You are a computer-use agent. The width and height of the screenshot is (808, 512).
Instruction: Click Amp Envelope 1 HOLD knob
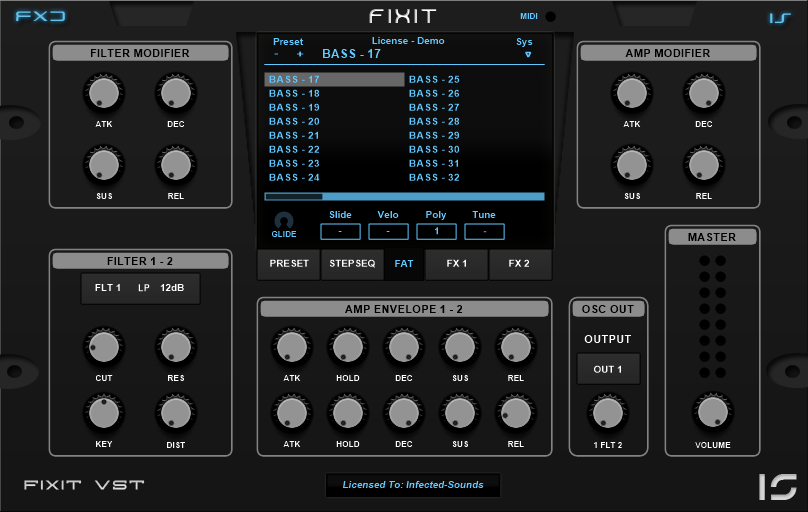348,347
